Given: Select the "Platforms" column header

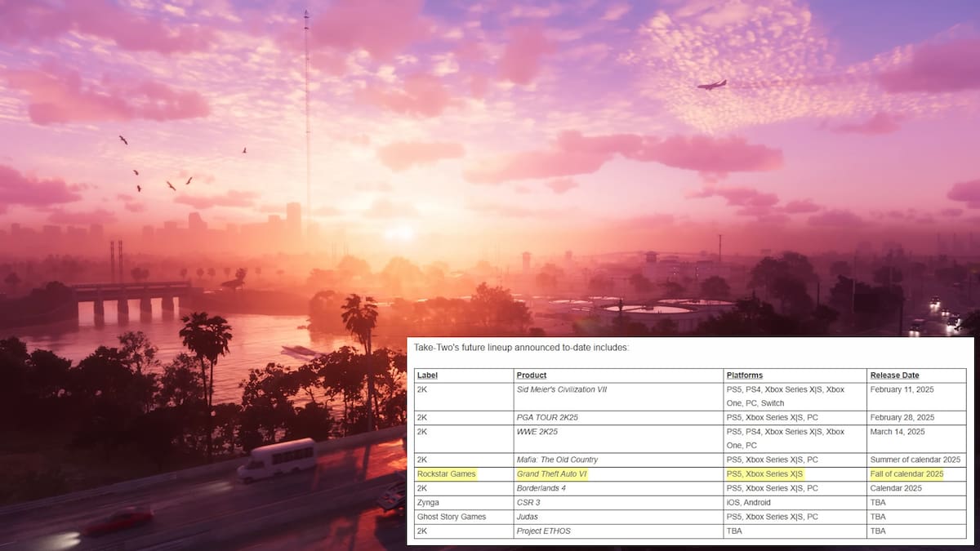Looking at the screenshot, I should 744,375.
